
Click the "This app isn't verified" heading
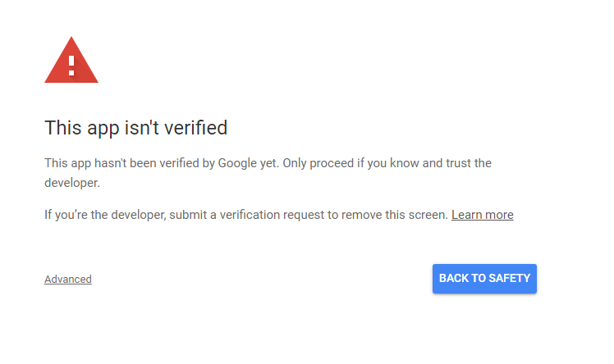click(x=135, y=128)
